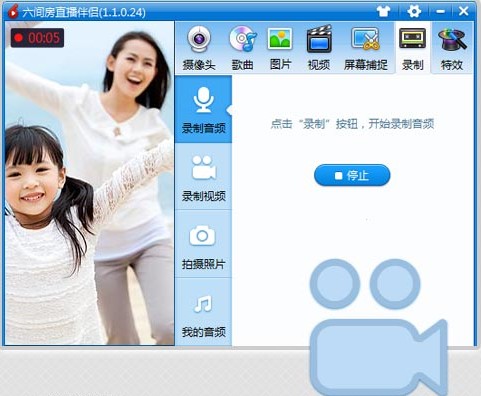Minimize the 六间房直播伴侣 window
This screenshot has width=481, height=396.
coord(440,12)
